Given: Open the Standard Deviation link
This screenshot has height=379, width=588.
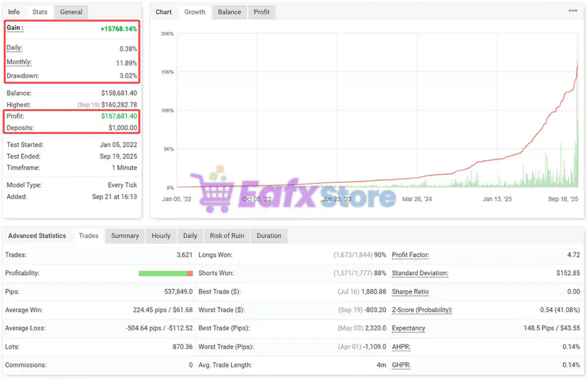Looking at the screenshot, I should (420, 273).
